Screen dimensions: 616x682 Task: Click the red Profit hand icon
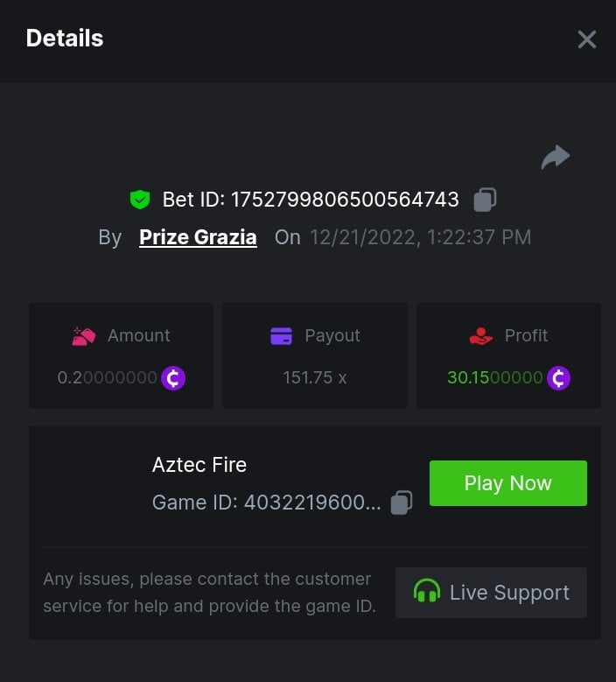(480, 336)
